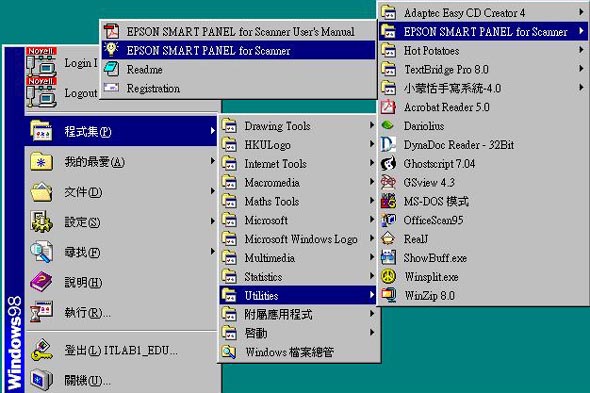This screenshot has height=393, width=590.
Task: Launch Ghostscript 7.04 via its ghost icon
Action: click(388, 163)
